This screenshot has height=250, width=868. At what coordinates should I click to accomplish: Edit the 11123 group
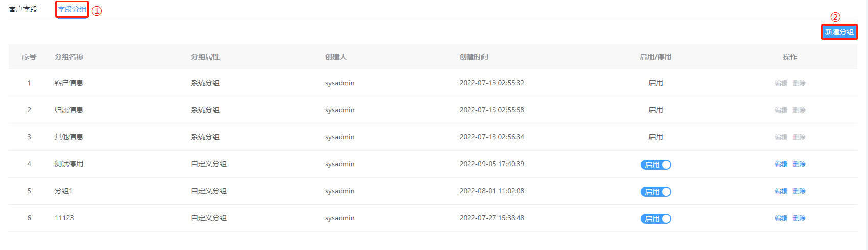(781, 218)
